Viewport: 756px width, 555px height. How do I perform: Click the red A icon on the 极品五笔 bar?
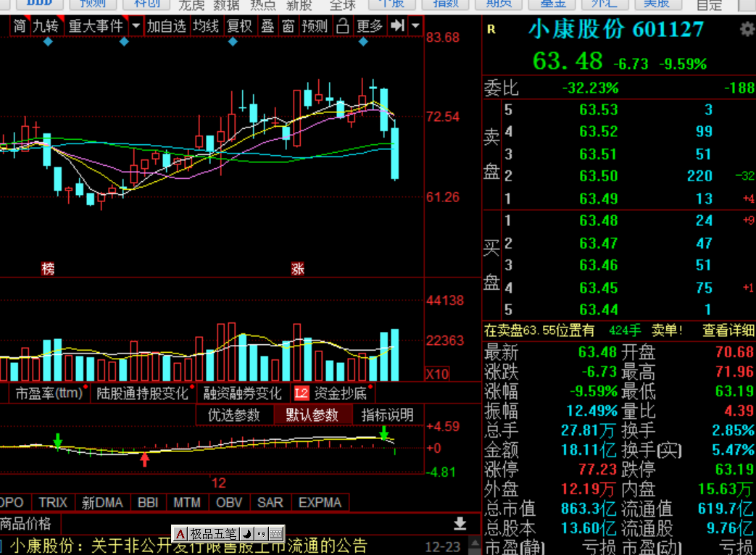tap(180, 534)
